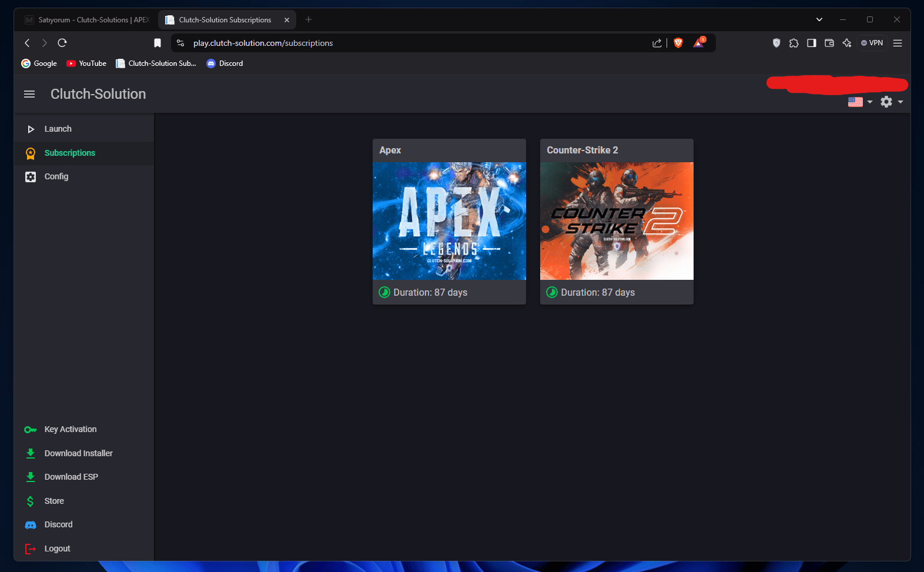Open the Leo AI sparkle icon

click(x=847, y=43)
